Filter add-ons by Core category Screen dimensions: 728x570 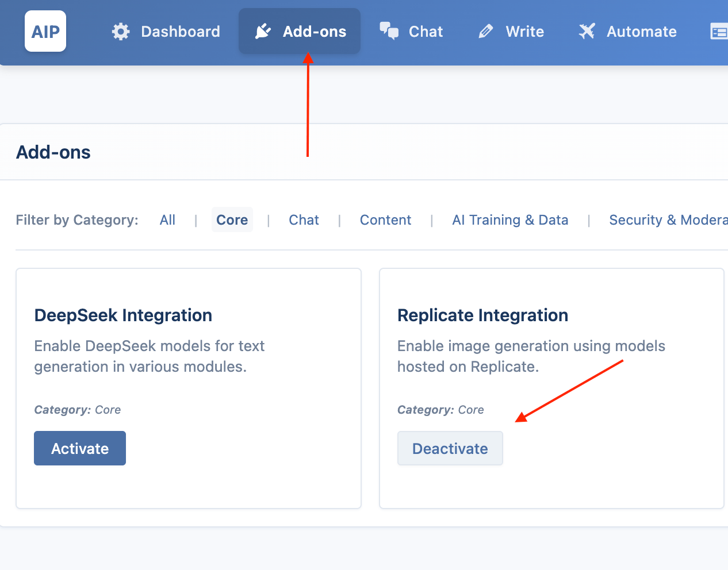click(232, 220)
